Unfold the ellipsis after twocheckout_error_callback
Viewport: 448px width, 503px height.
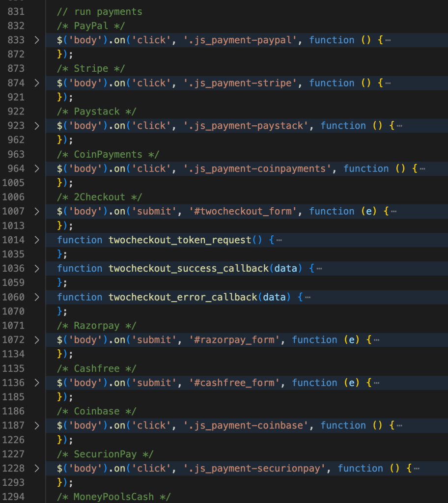coord(308,297)
